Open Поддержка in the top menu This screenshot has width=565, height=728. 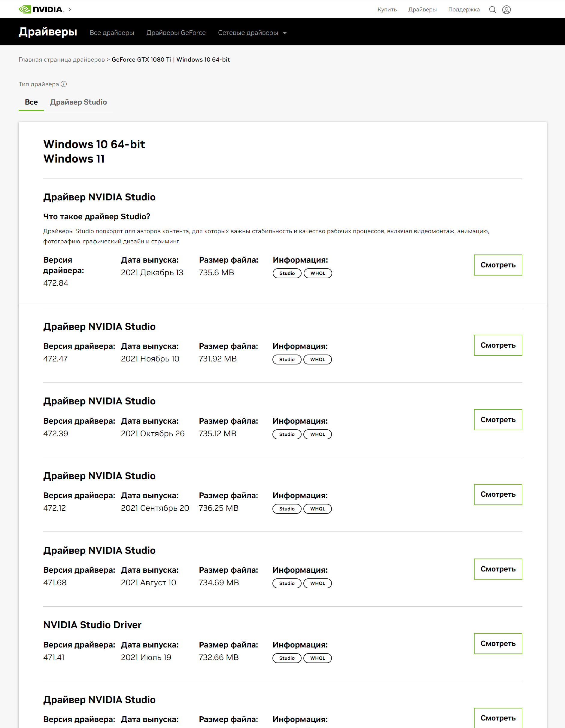click(464, 10)
